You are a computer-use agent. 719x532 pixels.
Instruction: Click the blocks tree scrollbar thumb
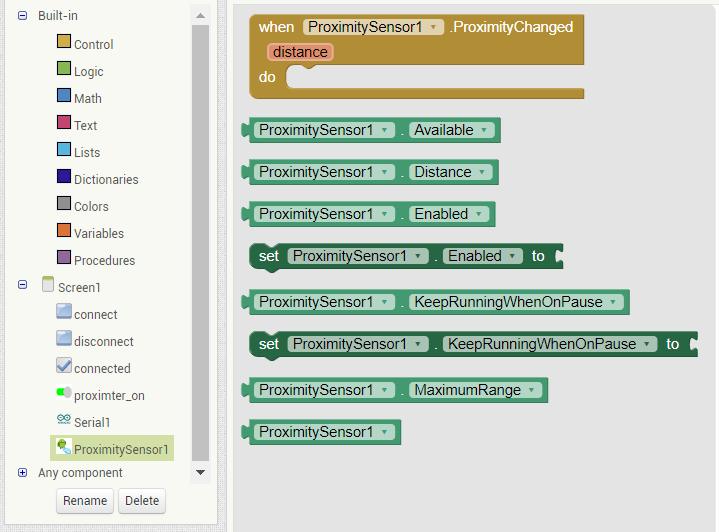click(x=200, y=243)
